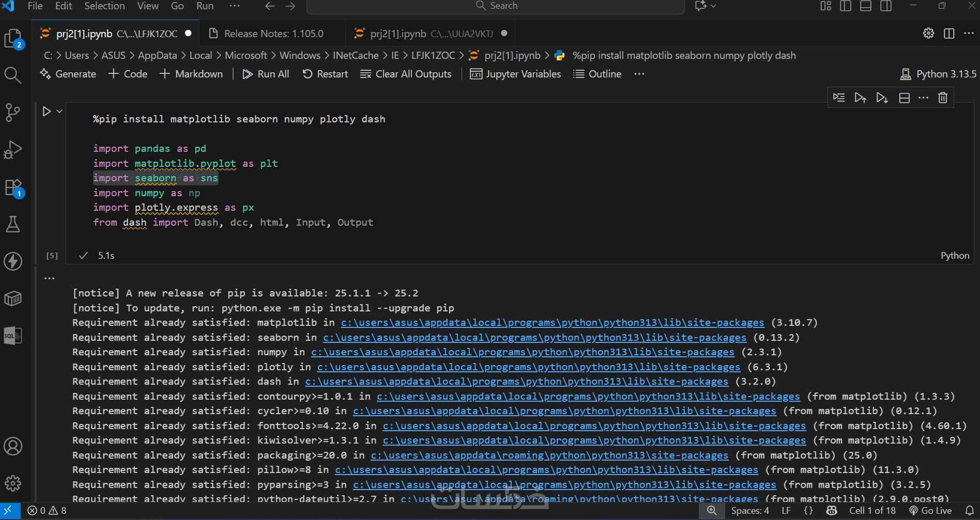Run the pip install cell
Screen dimensions: 980x520
point(47,111)
